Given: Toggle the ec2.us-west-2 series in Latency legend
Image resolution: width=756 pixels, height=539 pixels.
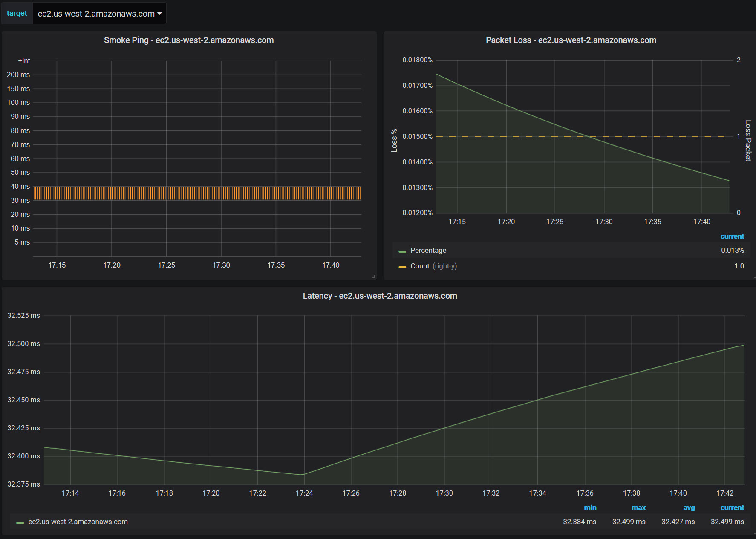Looking at the screenshot, I should tap(78, 522).
